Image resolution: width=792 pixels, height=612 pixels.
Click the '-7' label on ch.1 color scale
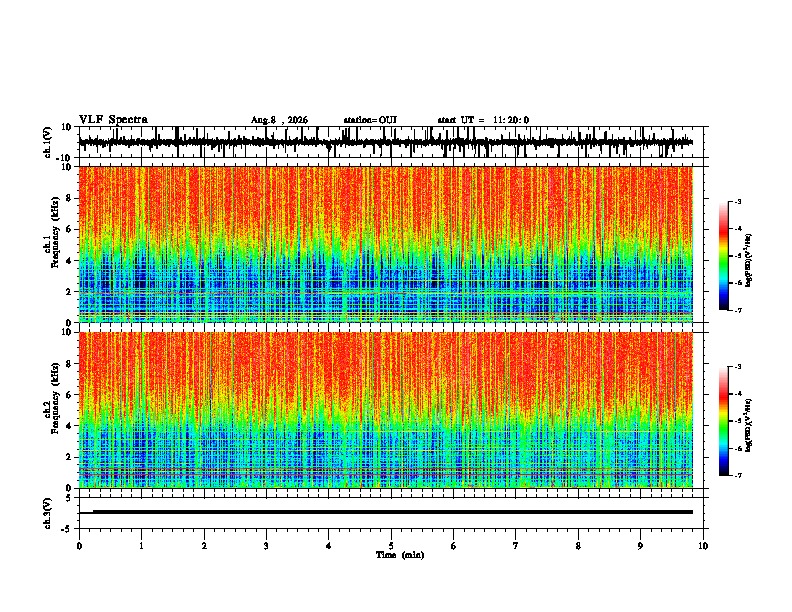(737, 310)
